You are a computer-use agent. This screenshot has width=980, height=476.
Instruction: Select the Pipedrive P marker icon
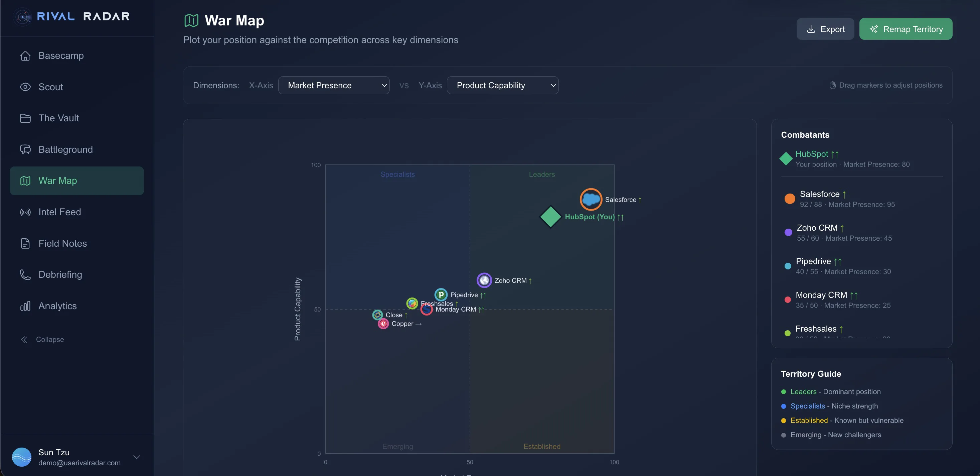click(441, 294)
